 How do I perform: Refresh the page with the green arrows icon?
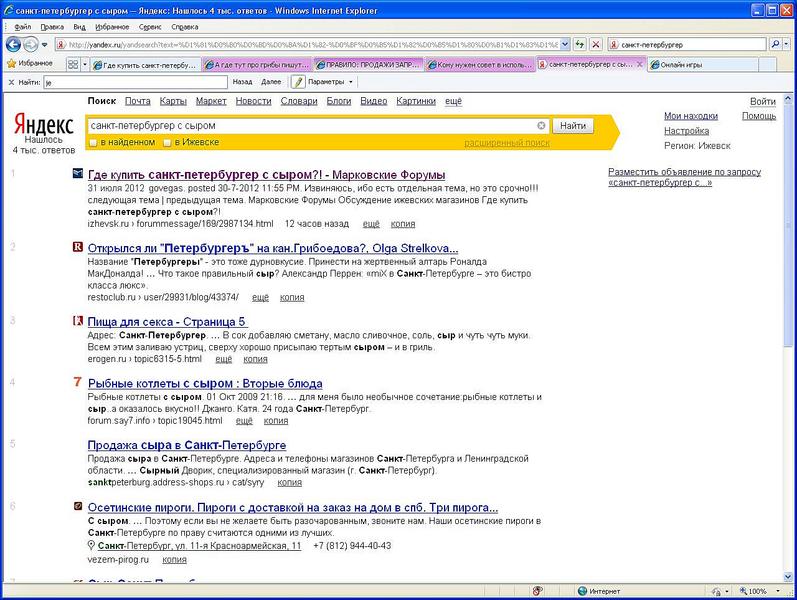click(x=580, y=45)
